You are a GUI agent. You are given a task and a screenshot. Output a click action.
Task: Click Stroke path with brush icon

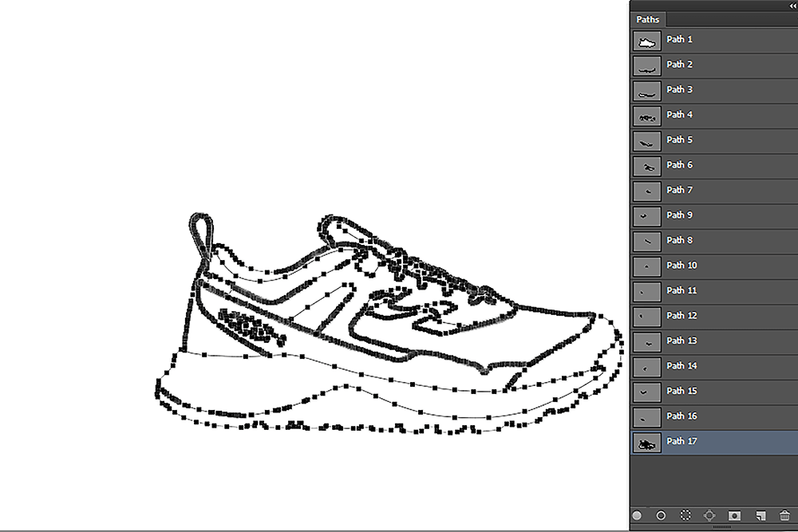point(661,516)
